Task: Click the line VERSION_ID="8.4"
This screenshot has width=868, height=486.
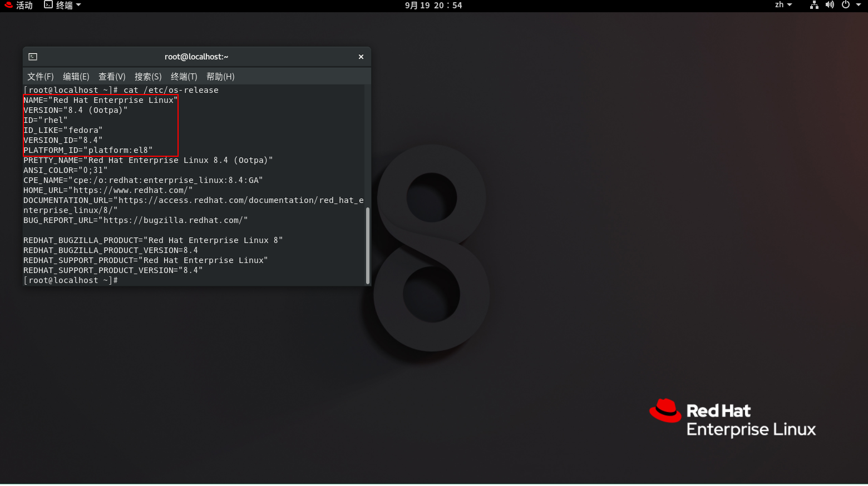Action: (63, 140)
